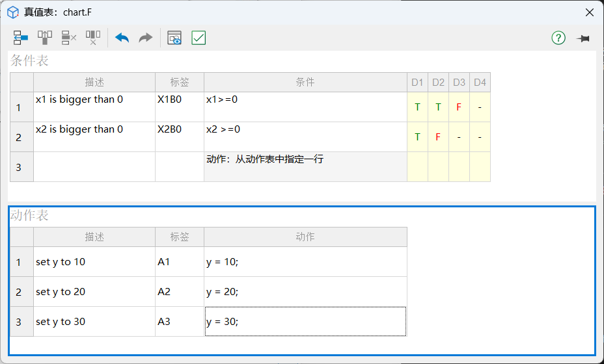This screenshot has height=364, width=604.
Task: Click the delete row toolbar icon
Action: [69, 38]
